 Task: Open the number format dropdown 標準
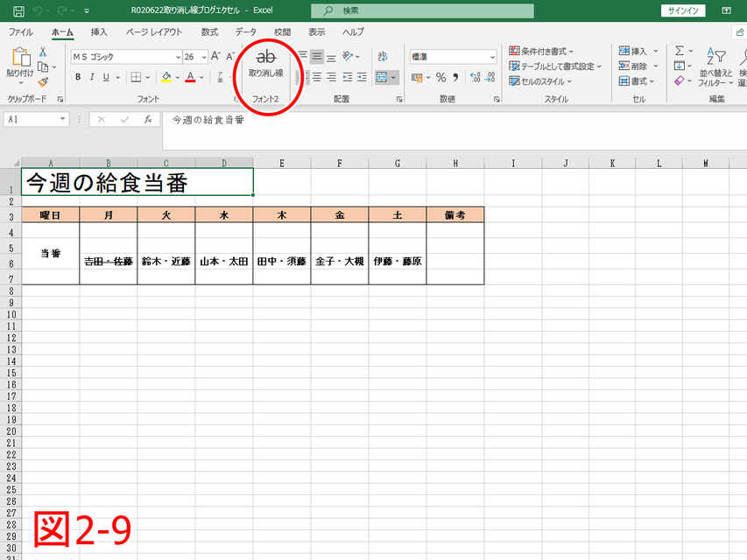click(493, 57)
